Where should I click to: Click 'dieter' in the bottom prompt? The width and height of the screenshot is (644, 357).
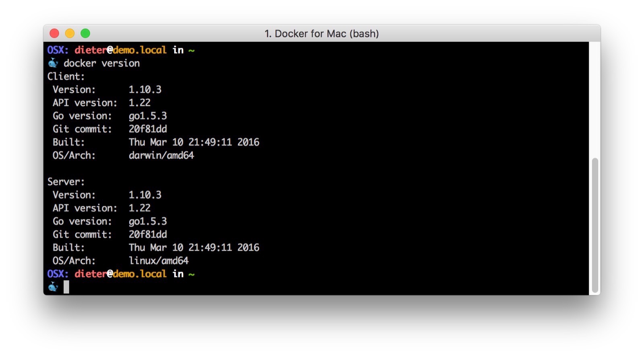(91, 274)
